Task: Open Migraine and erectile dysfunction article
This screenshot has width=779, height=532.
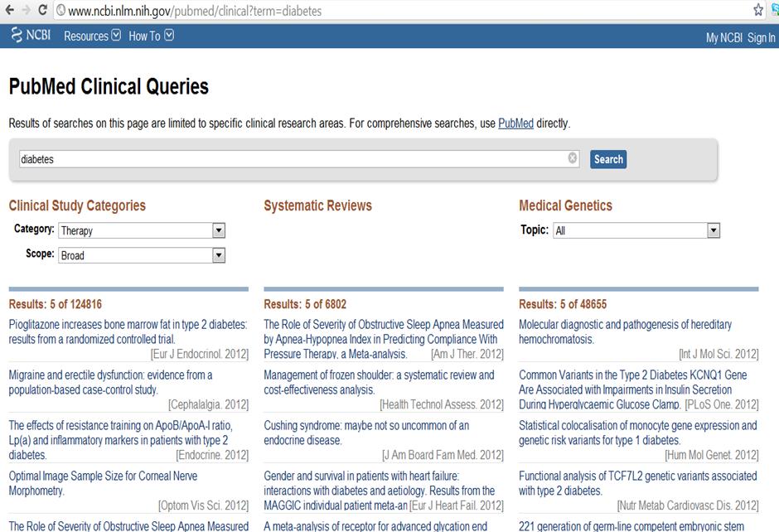Action: click(x=110, y=382)
